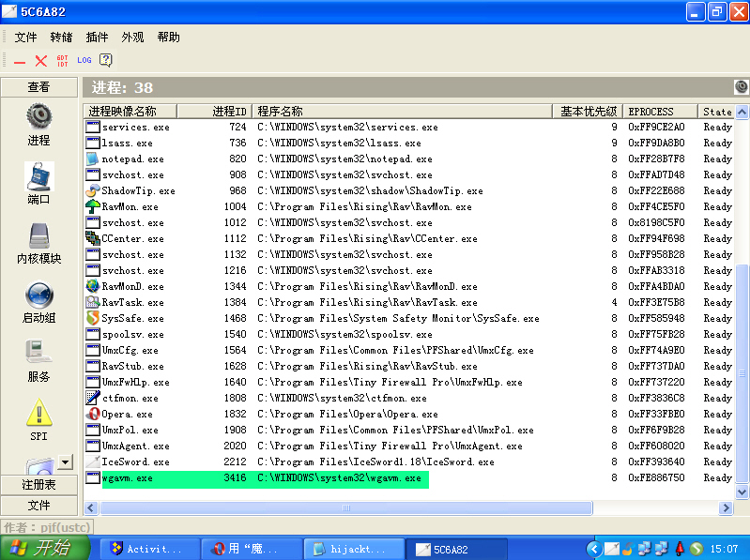Image resolution: width=750 pixels, height=560 pixels.
Task: Switch to Opera taskbar window 用“魔...
Action: (252, 549)
